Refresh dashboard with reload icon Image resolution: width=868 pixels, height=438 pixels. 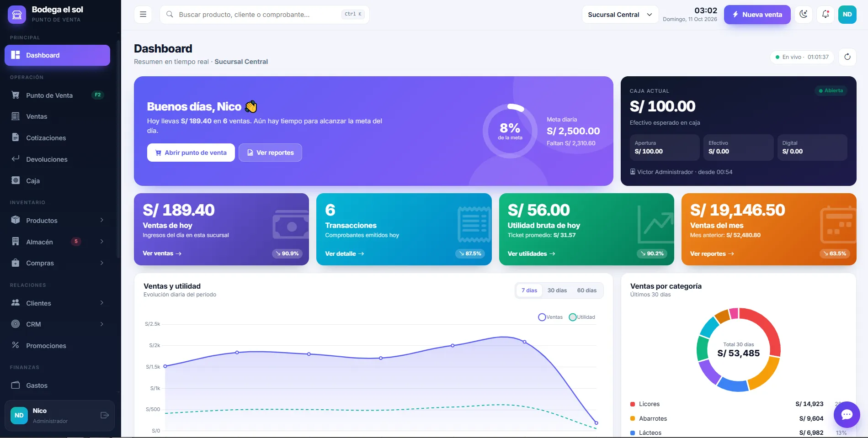coord(847,57)
